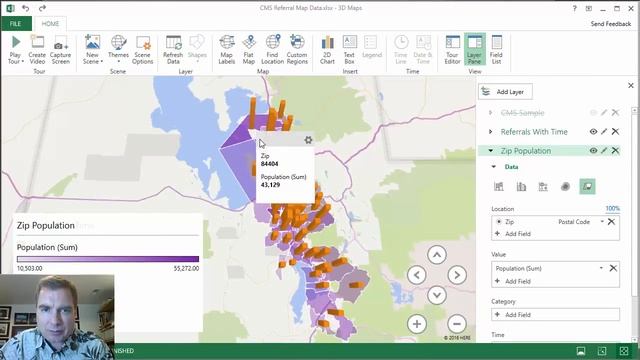This screenshot has width=640, height=360.
Task: Rotate map right with the right arrow
Action: [457, 275]
